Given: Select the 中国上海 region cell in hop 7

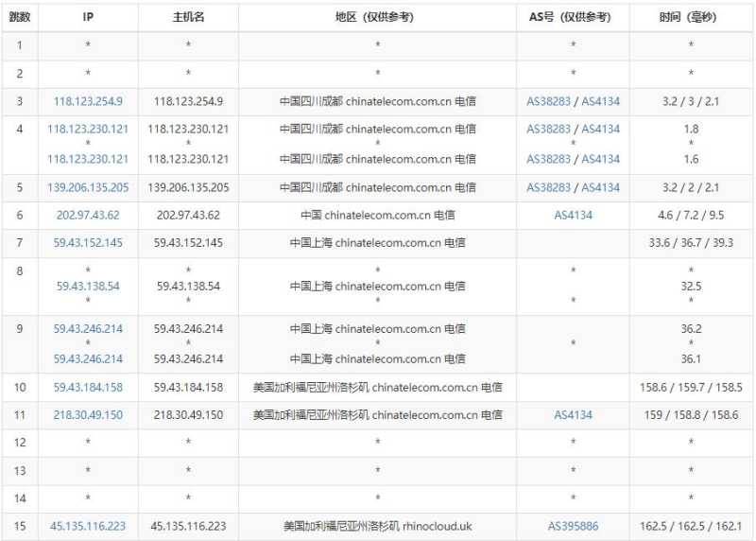Looking at the screenshot, I should [x=377, y=243].
